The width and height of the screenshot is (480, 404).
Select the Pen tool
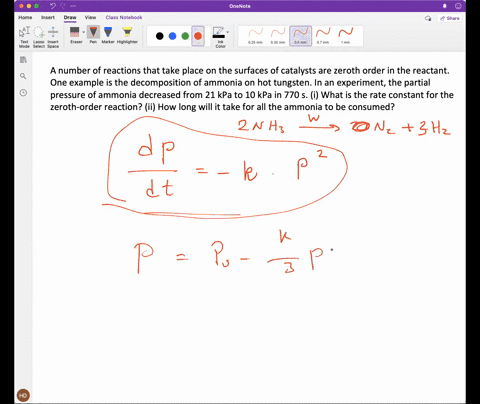pyautogui.click(x=93, y=35)
